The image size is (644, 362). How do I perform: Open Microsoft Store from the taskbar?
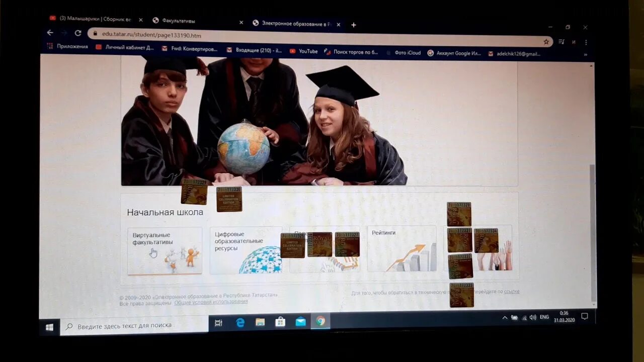coord(280,322)
